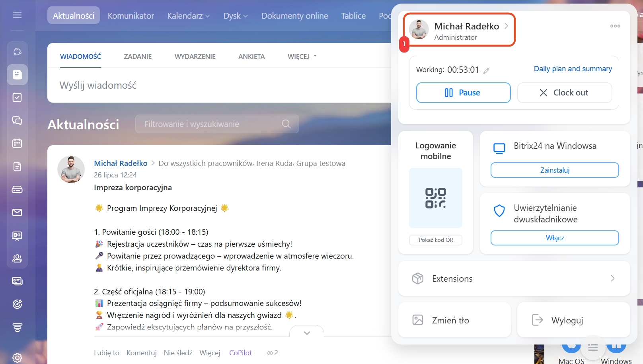Enable two-factor authentication with Włącz

pos(555,238)
